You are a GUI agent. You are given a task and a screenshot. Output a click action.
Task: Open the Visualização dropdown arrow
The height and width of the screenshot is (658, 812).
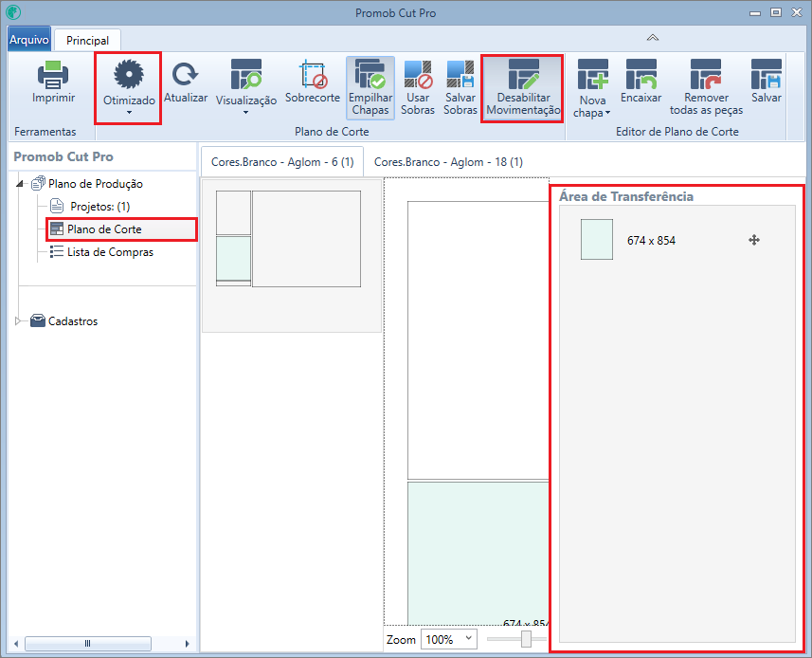pos(246,113)
